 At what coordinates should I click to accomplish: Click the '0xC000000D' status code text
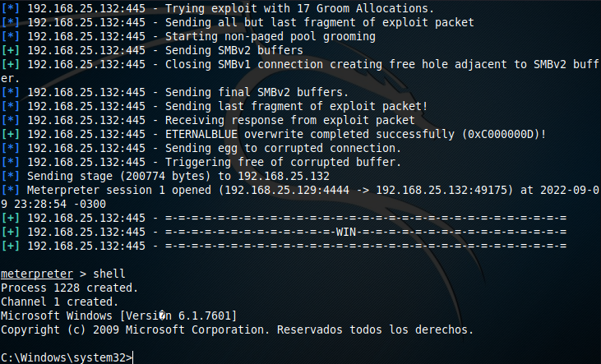coord(501,134)
